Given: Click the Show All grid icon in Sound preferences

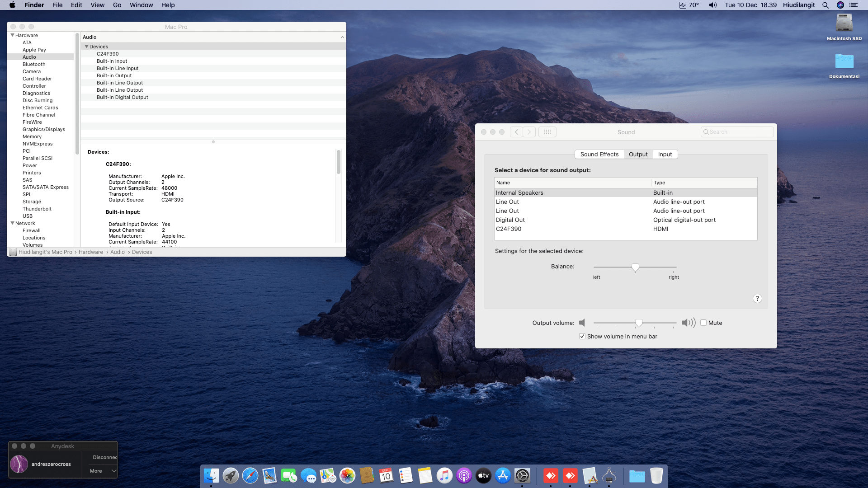Looking at the screenshot, I should 547,132.
